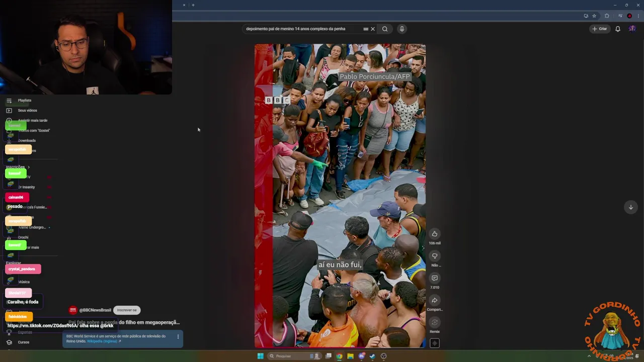The height and width of the screenshot is (362, 644).
Task: Open Cursos in the sidebar
Action: click(x=23, y=342)
